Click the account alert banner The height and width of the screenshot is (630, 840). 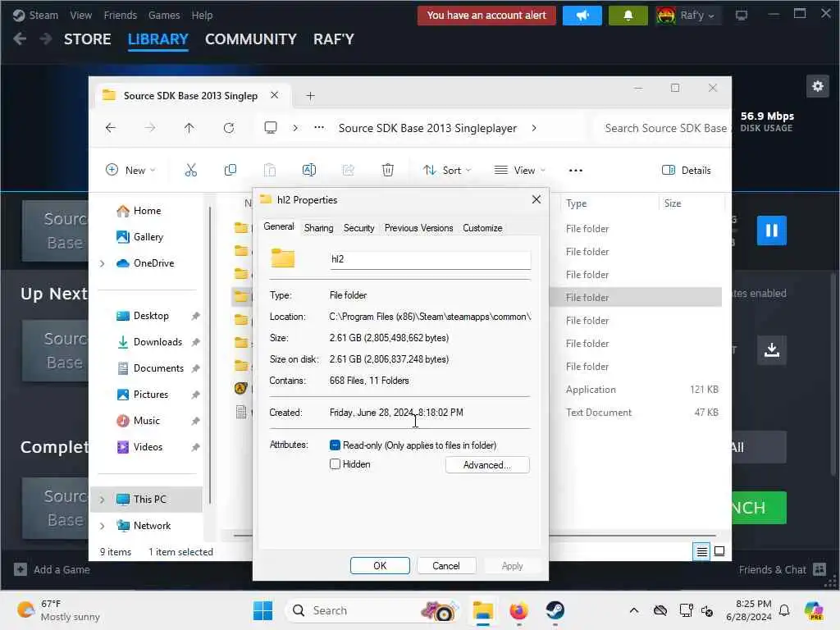pos(486,16)
